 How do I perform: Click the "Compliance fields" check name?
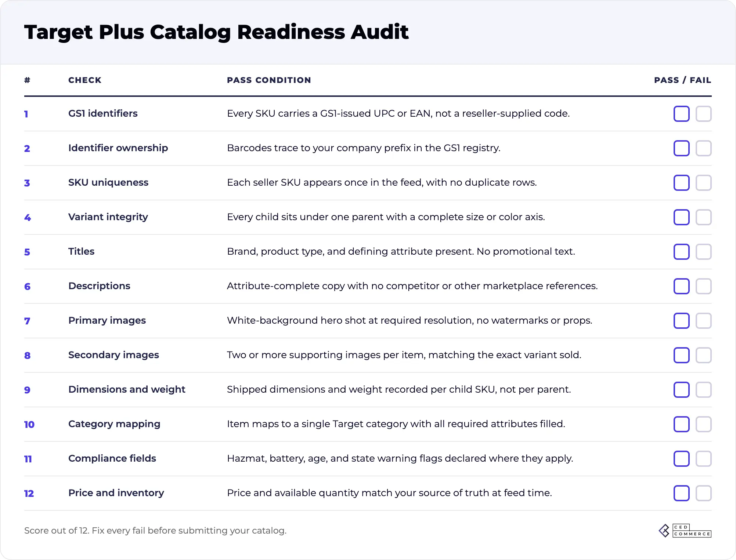click(x=112, y=458)
